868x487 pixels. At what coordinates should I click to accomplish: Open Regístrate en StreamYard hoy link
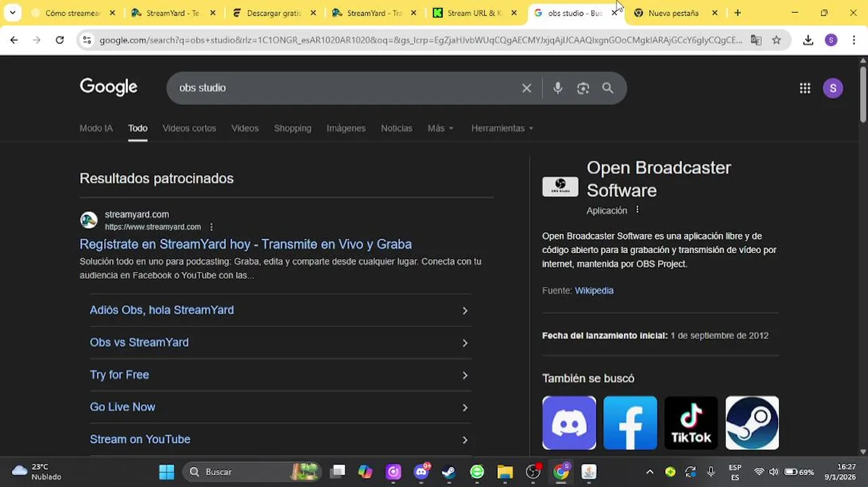245,244
